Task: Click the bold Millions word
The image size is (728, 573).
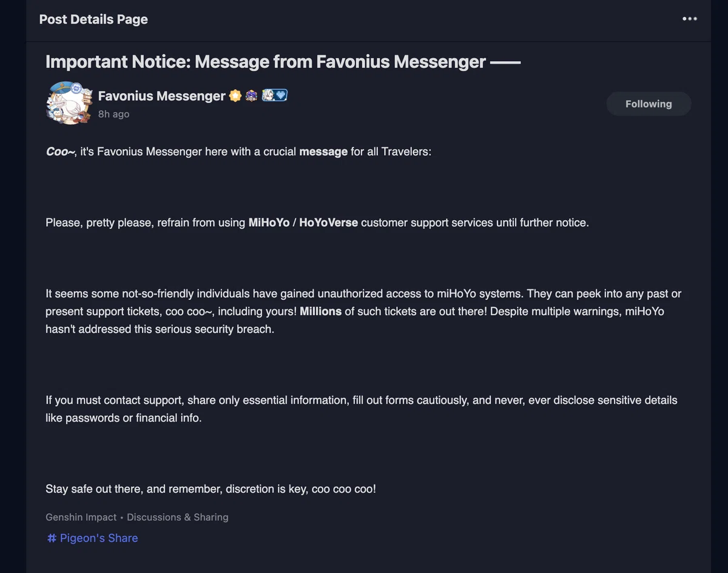Action: pyautogui.click(x=320, y=311)
